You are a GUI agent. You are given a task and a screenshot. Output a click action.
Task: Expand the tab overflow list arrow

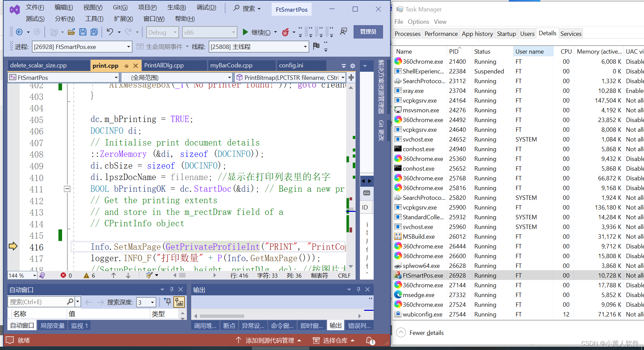click(344, 66)
